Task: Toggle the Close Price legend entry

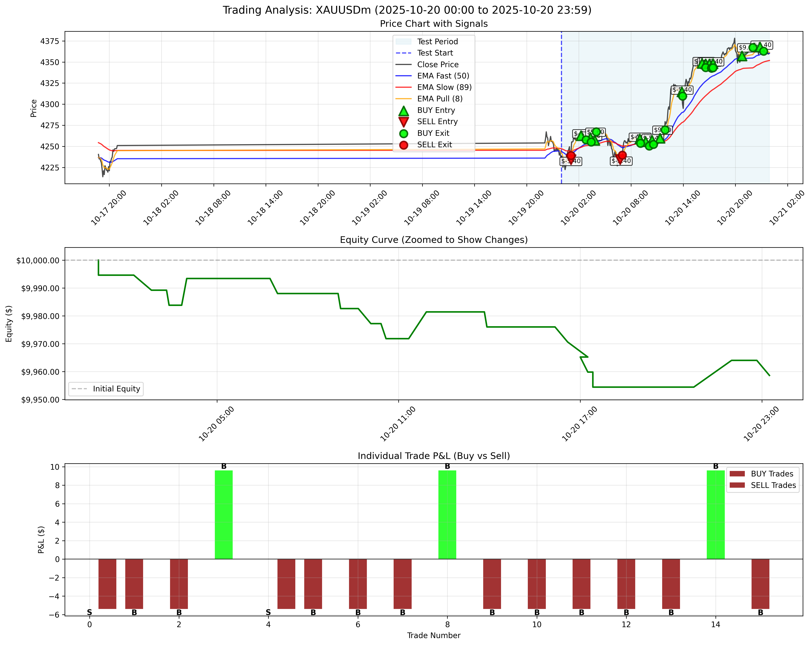Action: pyautogui.click(x=404, y=64)
